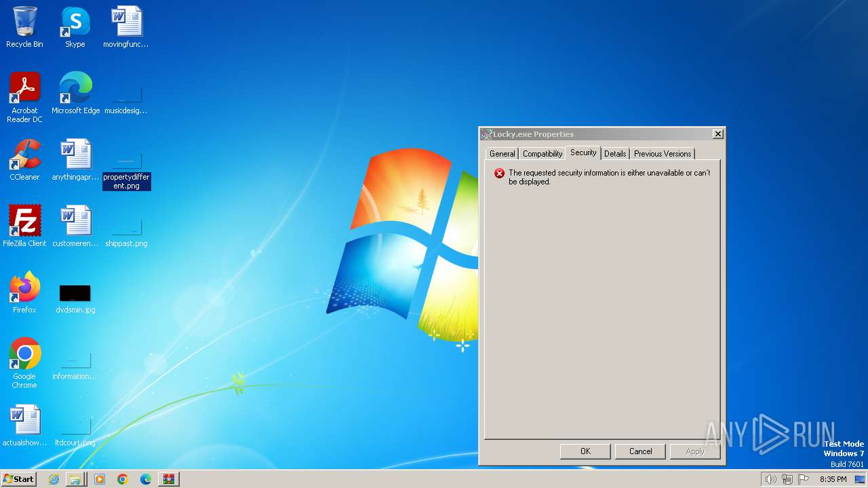Select the Security tab
868x488 pixels.
[x=583, y=152]
